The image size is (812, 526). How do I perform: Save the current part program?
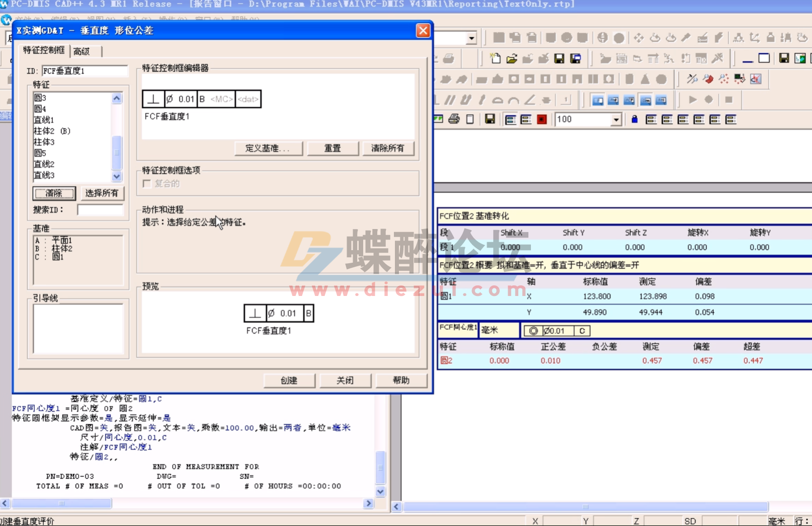pos(558,59)
